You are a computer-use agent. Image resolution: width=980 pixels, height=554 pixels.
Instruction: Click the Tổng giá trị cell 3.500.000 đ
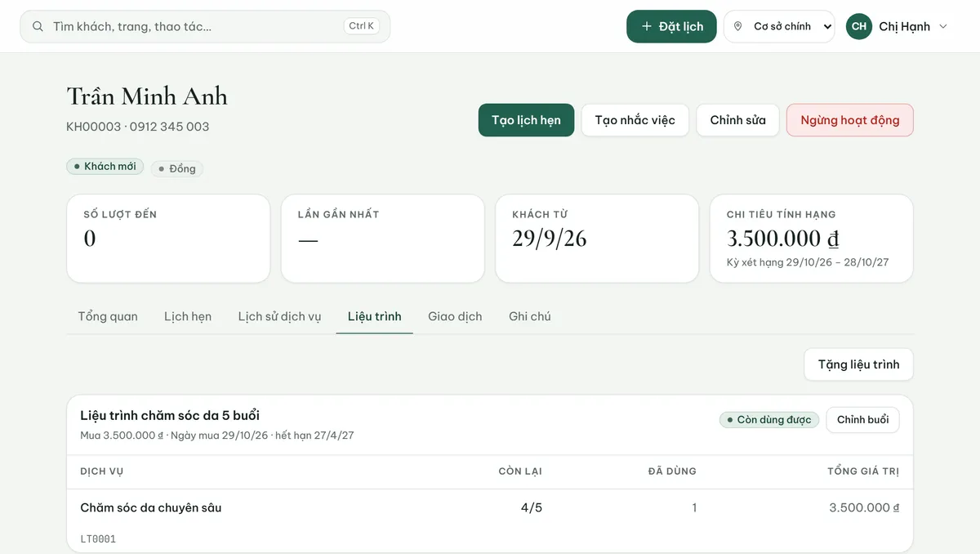tap(864, 507)
